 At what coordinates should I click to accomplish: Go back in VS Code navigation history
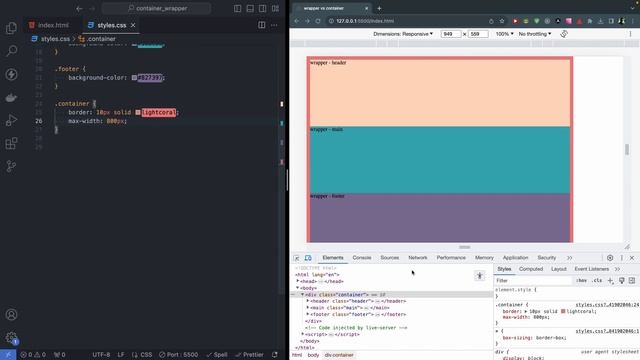79,8
